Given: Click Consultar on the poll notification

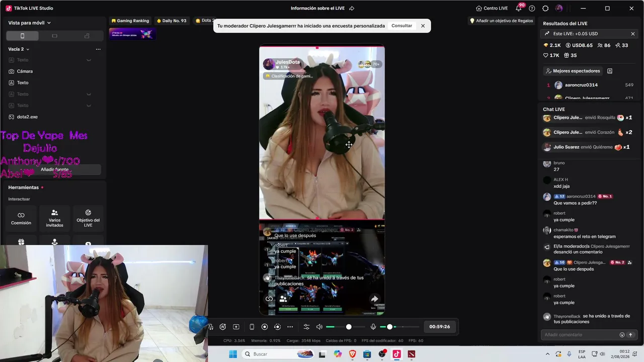Looking at the screenshot, I should point(401,26).
